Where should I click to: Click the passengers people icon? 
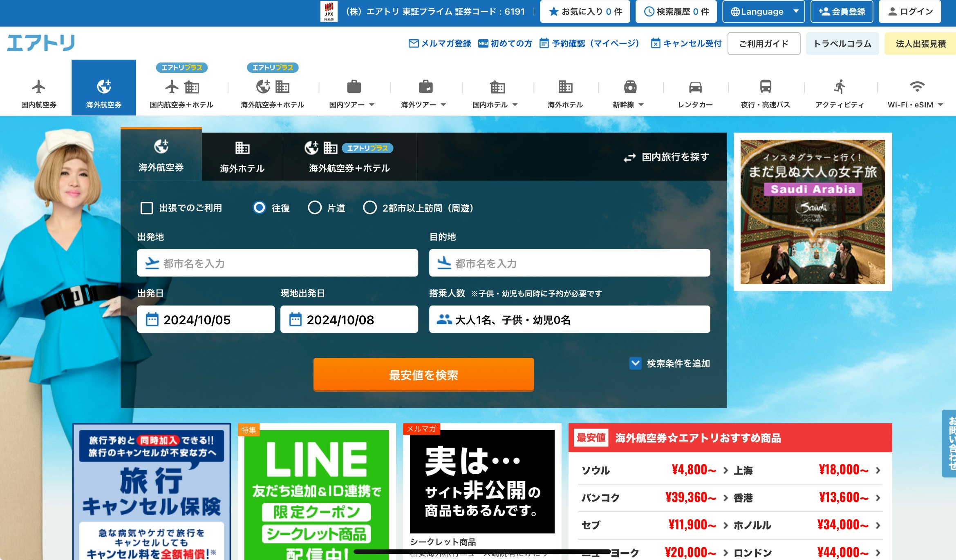click(x=444, y=319)
